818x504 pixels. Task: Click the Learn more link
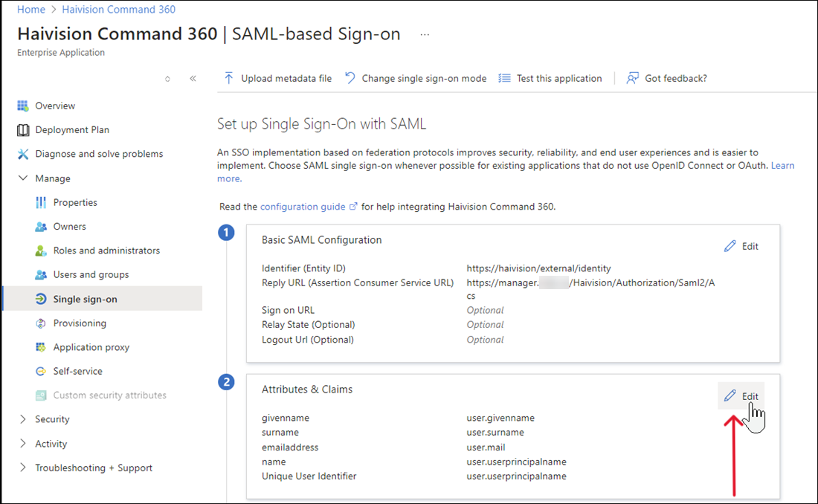tap(782, 165)
